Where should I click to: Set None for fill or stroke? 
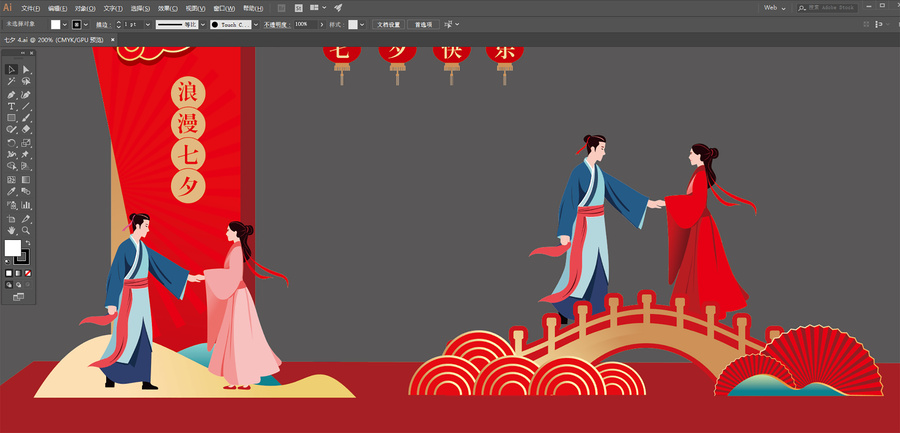point(28,273)
